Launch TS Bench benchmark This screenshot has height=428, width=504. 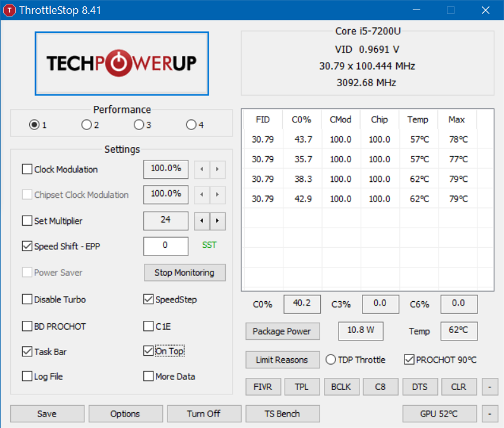pos(283,414)
